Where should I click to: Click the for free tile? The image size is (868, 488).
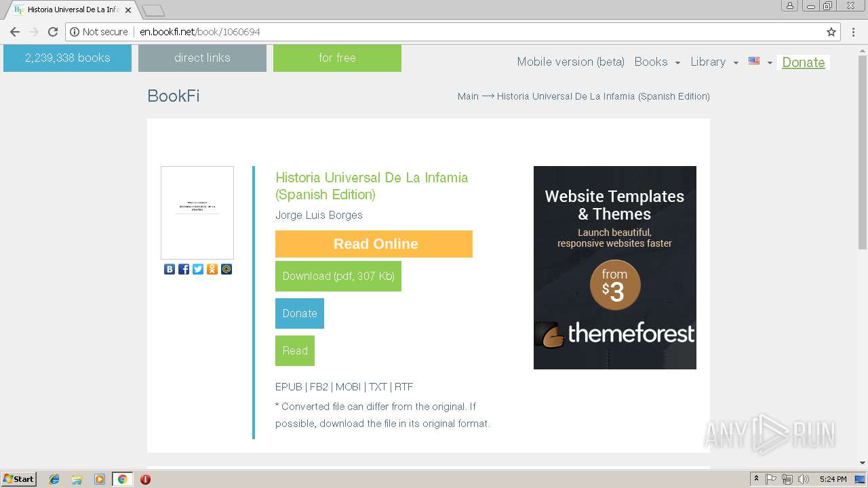337,58
